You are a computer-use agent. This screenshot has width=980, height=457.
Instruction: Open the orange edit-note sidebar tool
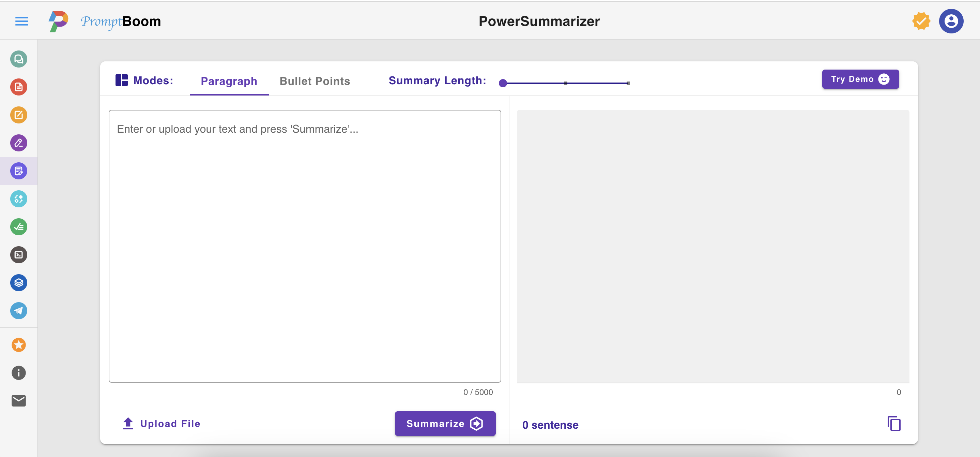click(x=19, y=115)
